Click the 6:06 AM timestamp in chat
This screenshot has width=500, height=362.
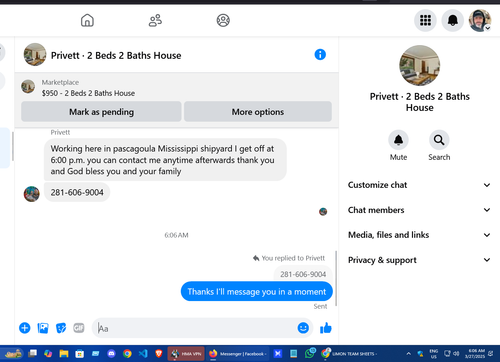point(176,235)
